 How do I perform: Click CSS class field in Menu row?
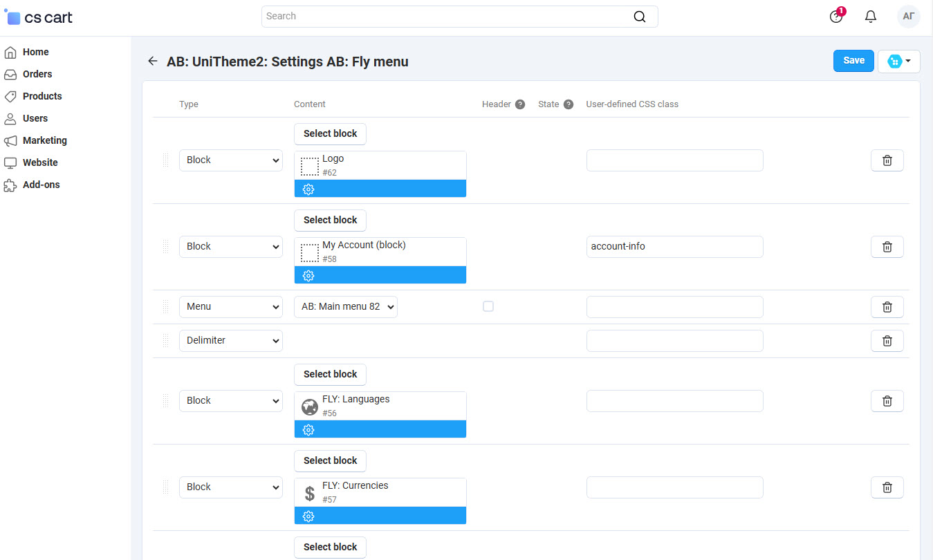(675, 307)
